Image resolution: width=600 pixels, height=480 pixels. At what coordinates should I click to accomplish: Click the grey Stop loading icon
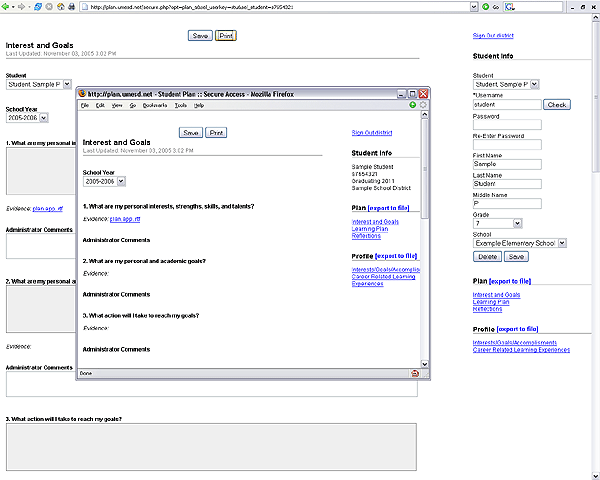pyautogui.click(x=49, y=7)
